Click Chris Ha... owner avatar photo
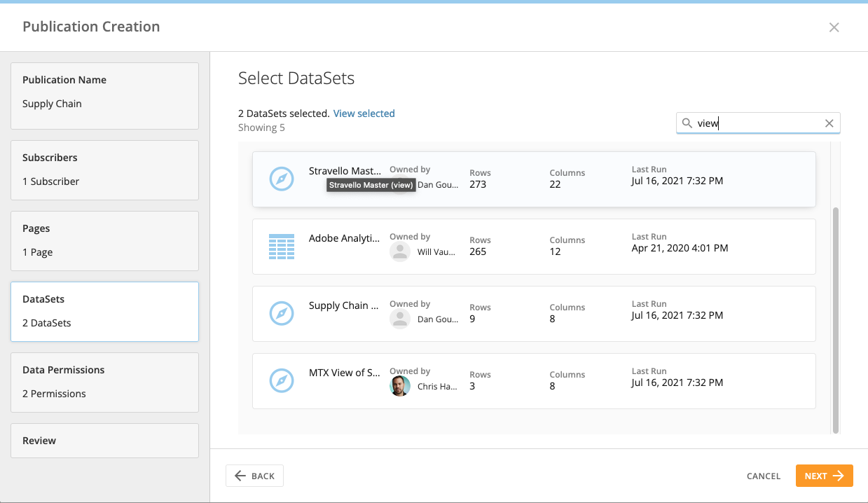The height and width of the screenshot is (503, 868). coord(400,386)
